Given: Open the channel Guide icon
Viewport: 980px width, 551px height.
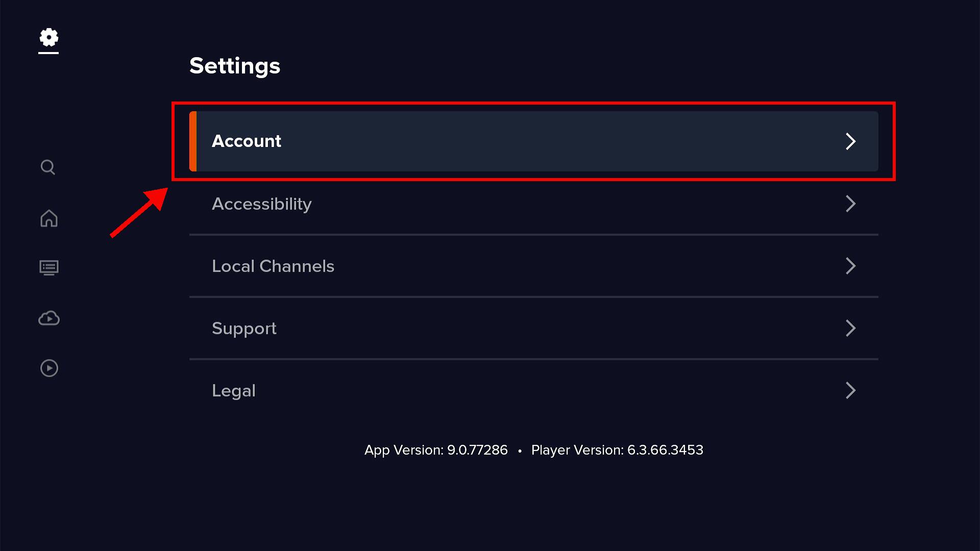Looking at the screenshot, I should pos(48,267).
